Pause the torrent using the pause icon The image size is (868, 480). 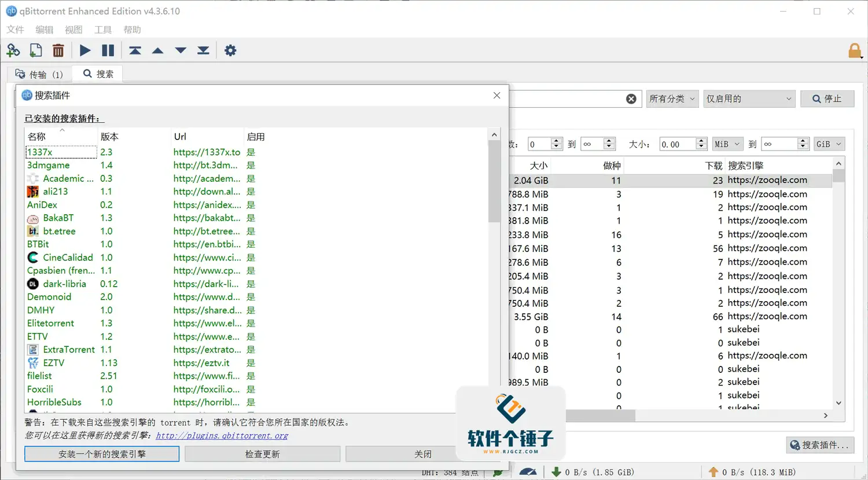[107, 50]
